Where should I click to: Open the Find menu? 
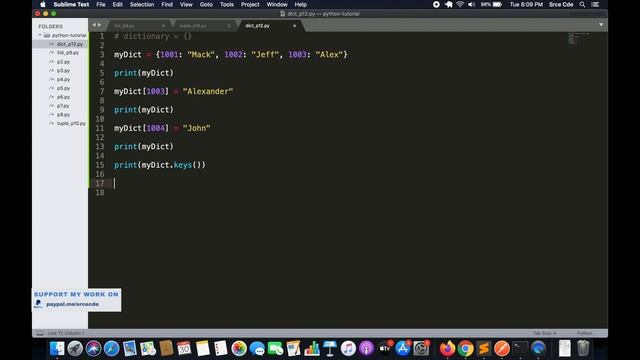click(167, 4)
